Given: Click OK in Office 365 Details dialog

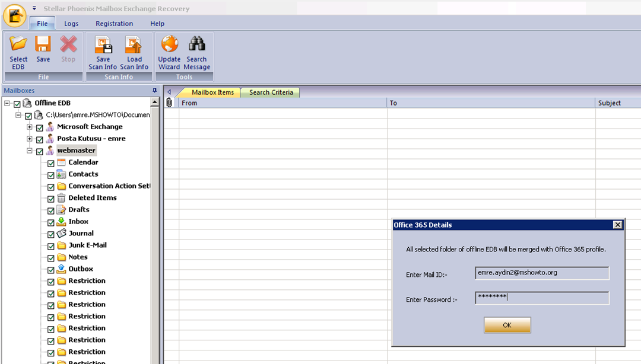Looking at the screenshot, I should tap(507, 325).
